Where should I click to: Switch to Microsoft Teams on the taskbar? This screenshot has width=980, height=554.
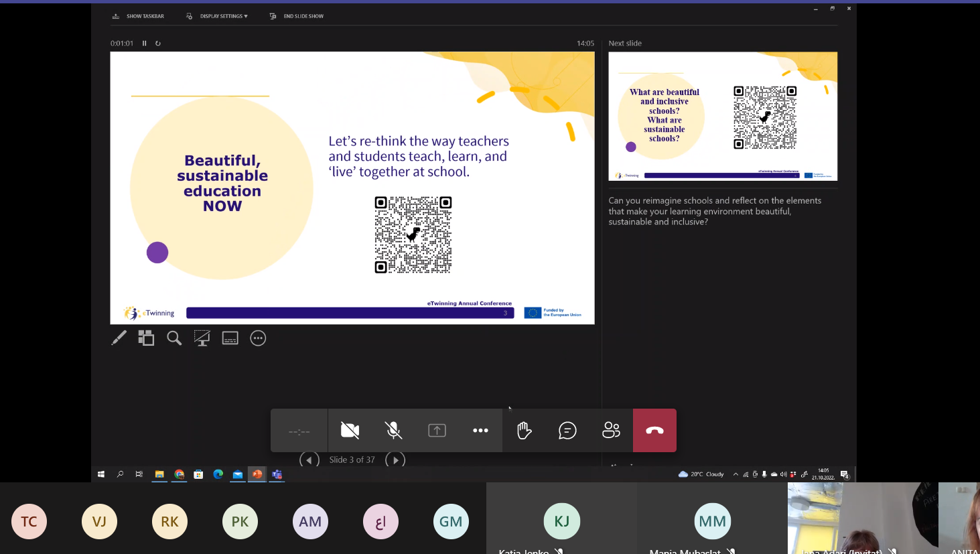pos(277,474)
